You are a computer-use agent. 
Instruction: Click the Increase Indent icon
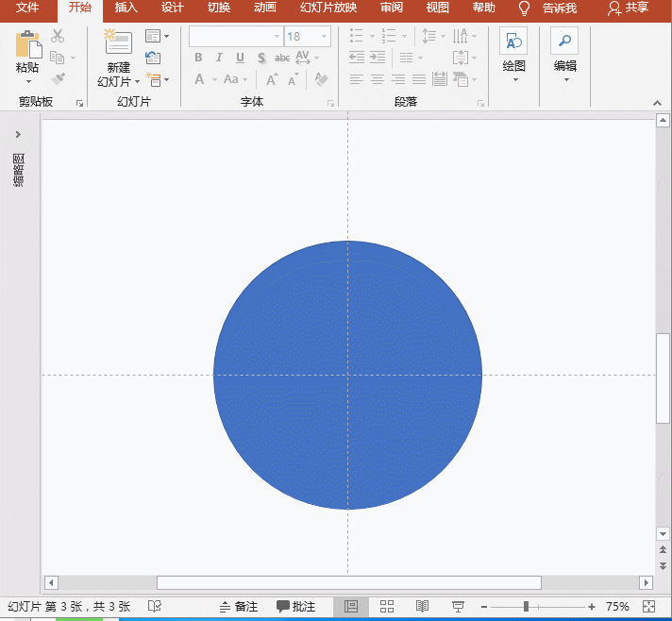(378, 57)
